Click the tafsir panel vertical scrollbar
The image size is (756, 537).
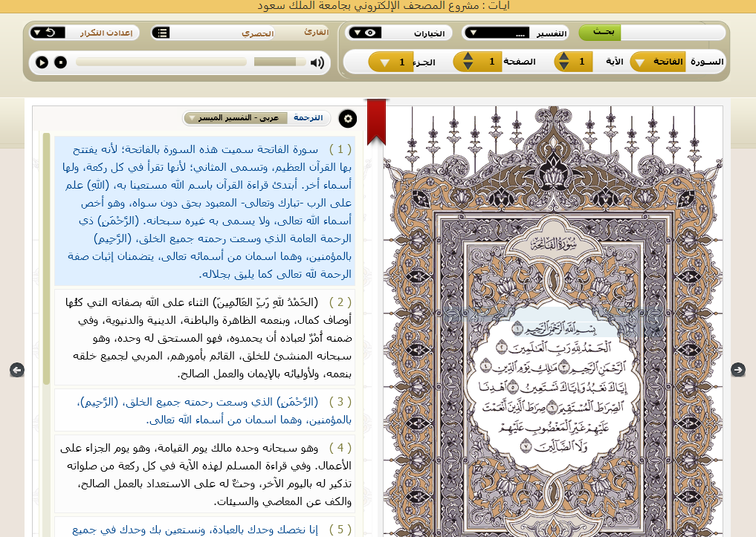click(x=46, y=259)
